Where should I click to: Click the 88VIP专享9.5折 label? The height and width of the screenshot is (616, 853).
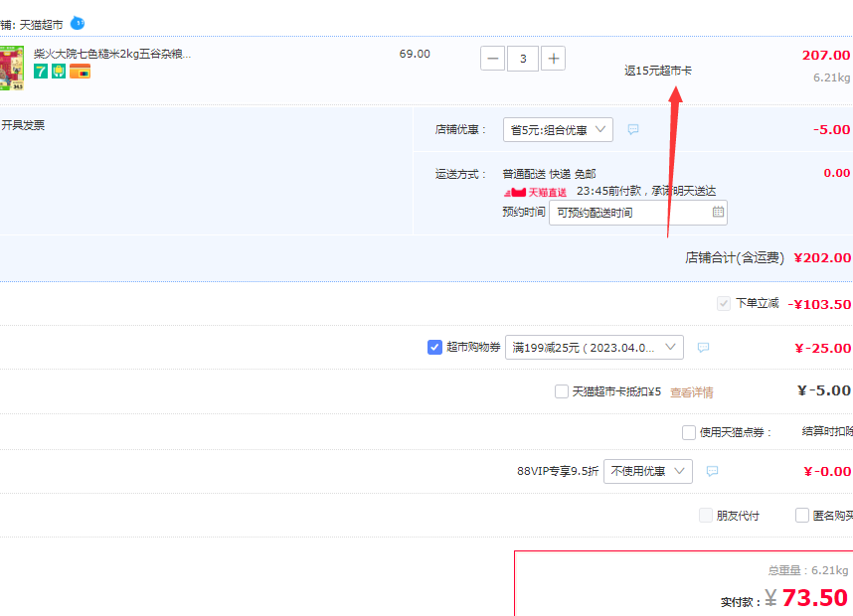[x=558, y=471]
